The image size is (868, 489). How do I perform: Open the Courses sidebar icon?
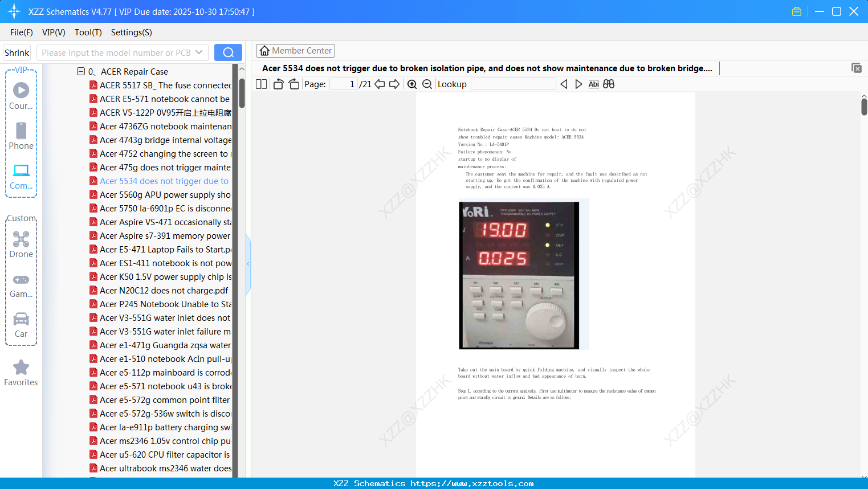(x=21, y=90)
